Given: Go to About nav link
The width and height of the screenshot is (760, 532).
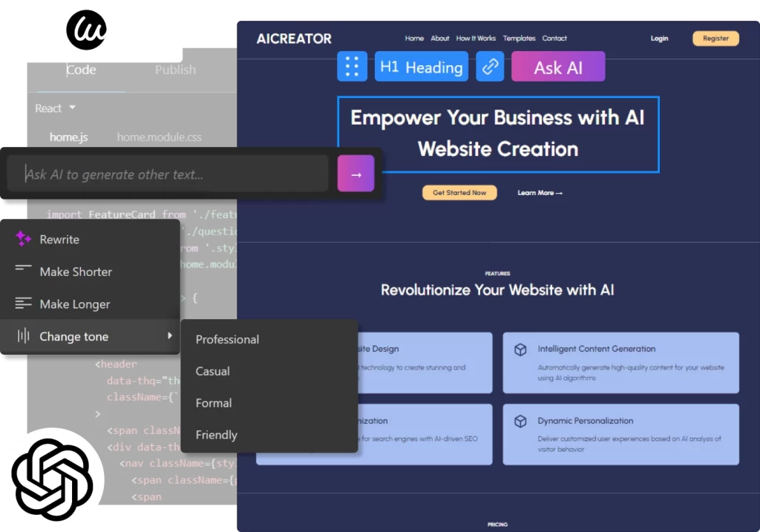Looking at the screenshot, I should (440, 39).
